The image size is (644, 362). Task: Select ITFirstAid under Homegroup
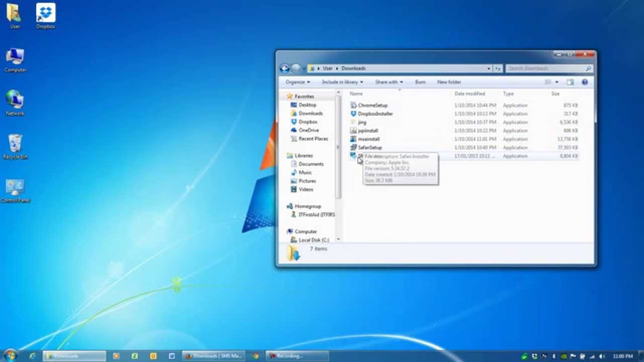point(316,215)
